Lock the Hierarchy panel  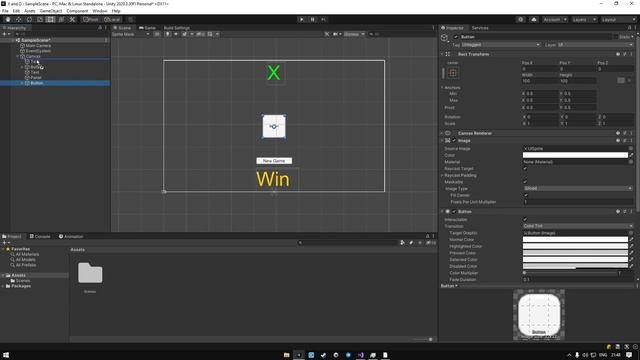100,28
